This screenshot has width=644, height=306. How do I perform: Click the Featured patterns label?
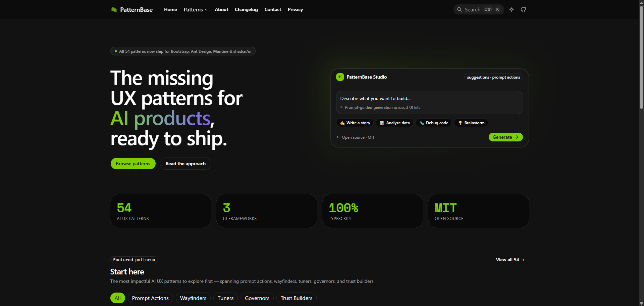tap(134, 260)
